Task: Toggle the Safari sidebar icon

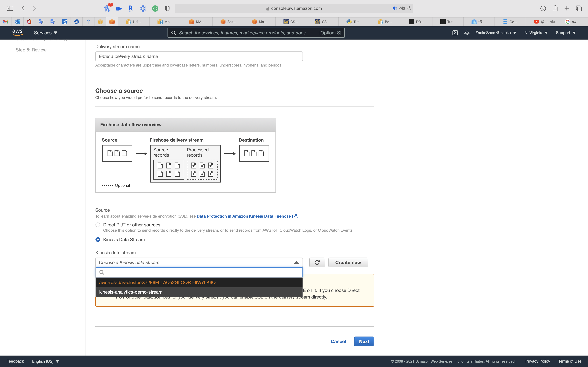Action: (10, 8)
